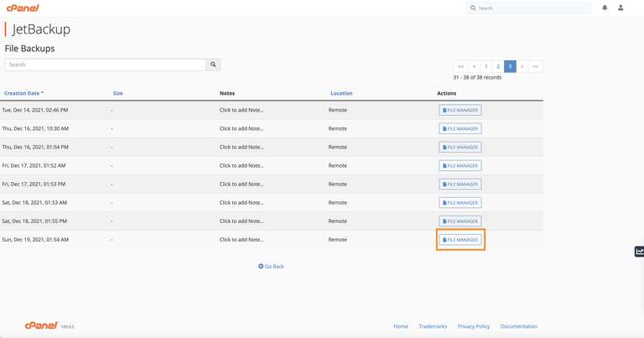This screenshot has height=338, width=644.
Task: Select date 'Tue, Dec 14, 2021, 02:46 PM'
Action: [35, 110]
